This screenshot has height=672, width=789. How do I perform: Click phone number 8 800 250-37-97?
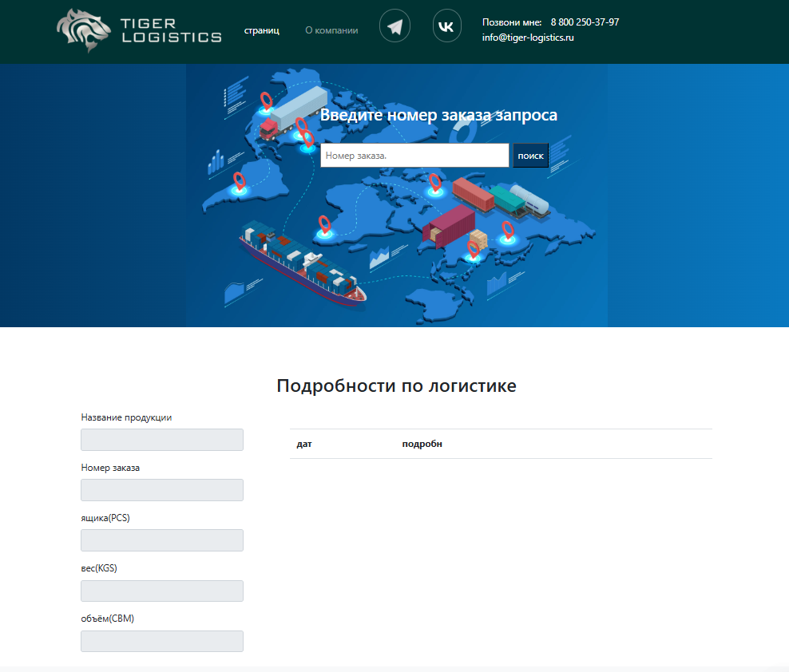[x=585, y=22]
